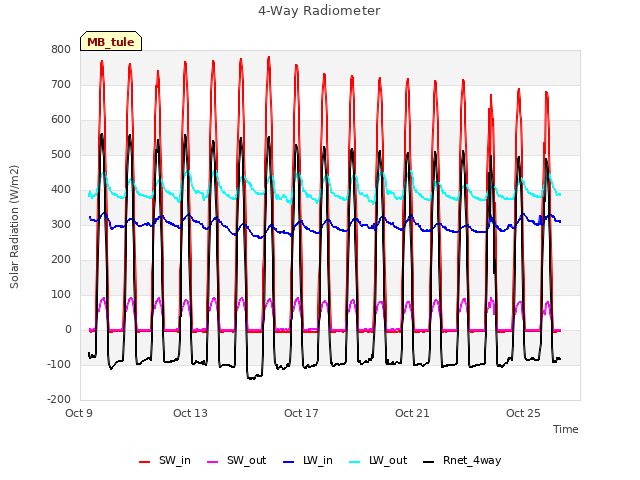640x480 pixels.
Task: Click the Oct 21 x-axis label
Action: (412, 413)
